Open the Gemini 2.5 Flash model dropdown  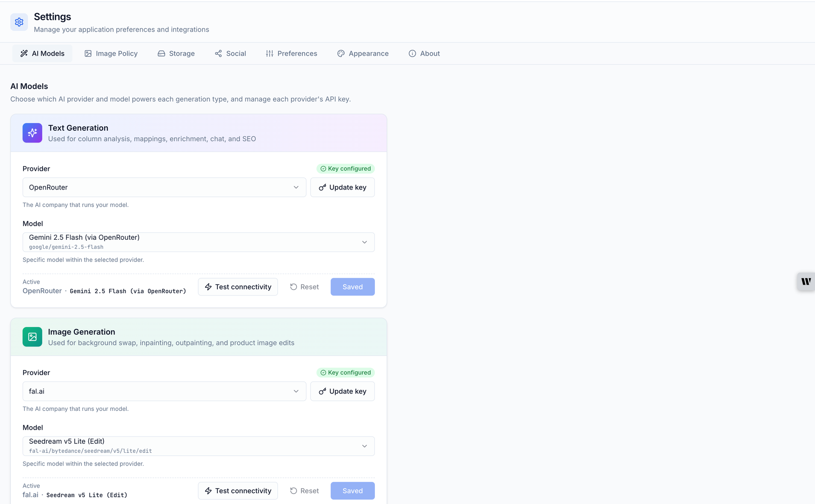199,242
